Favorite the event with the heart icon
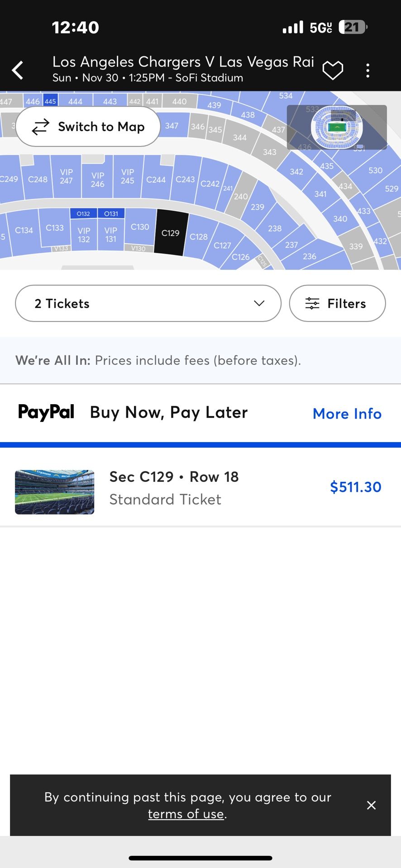 click(x=333, y=71)
